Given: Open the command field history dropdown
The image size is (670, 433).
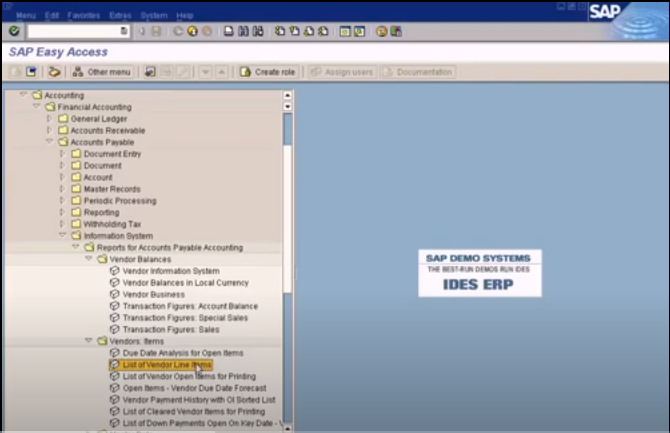Looking at the screenshot, I should point(124,31).
